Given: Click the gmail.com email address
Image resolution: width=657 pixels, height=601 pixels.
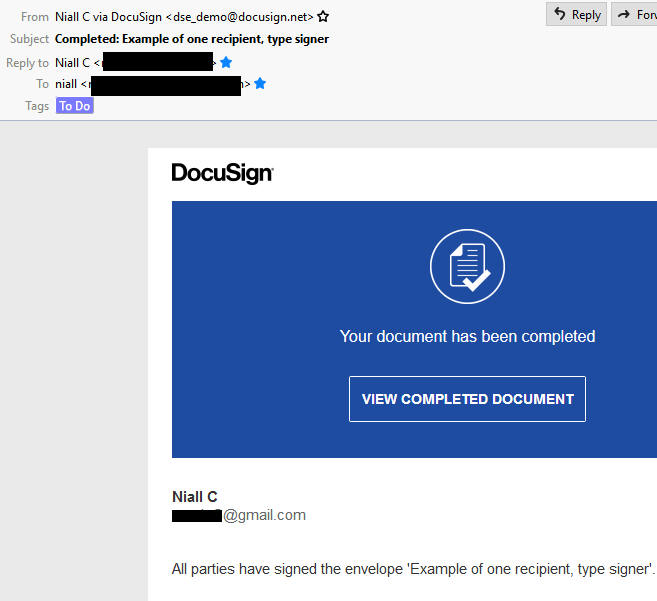Looking at the screenshot, I should (x=239, y=515).
